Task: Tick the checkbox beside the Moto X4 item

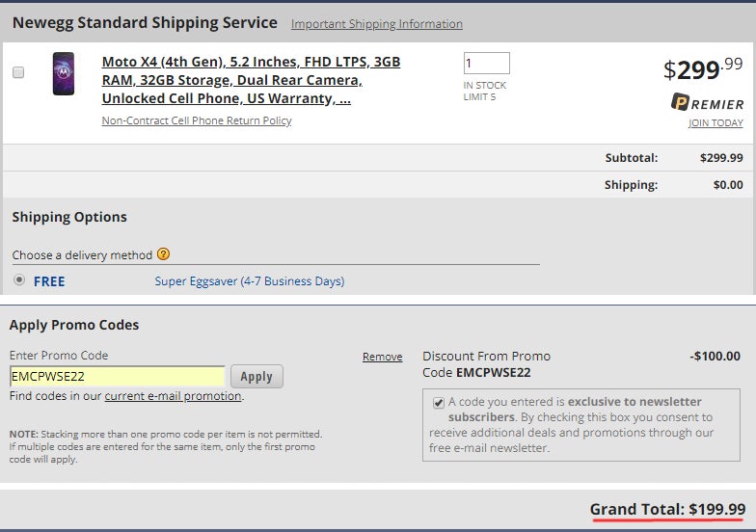Action: (x=18, y=72)
